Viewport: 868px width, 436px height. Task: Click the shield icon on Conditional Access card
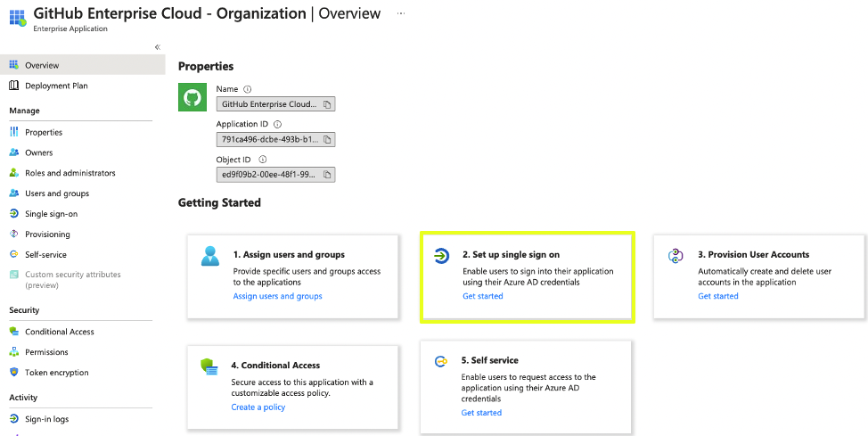tap(209, 366)
